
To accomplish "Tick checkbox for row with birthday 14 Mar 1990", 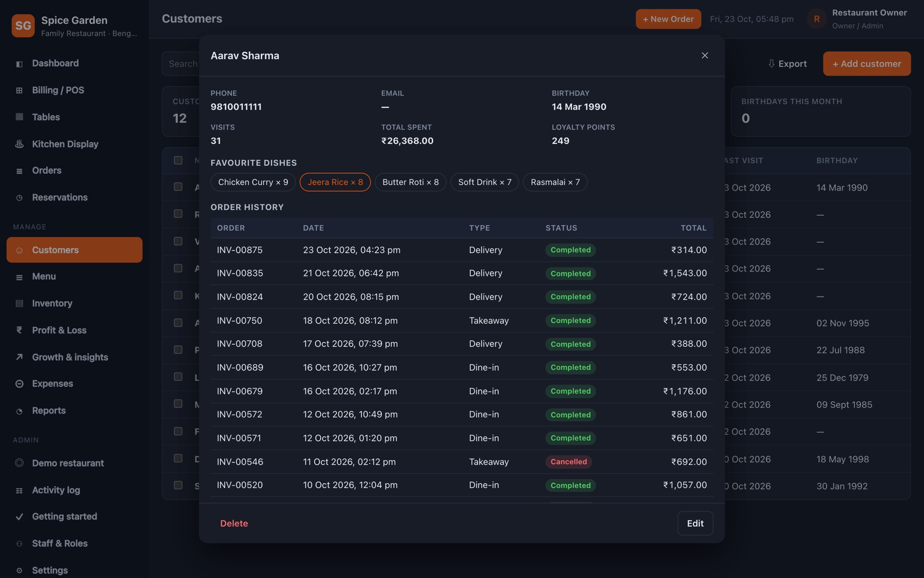I will pos(178,187).
